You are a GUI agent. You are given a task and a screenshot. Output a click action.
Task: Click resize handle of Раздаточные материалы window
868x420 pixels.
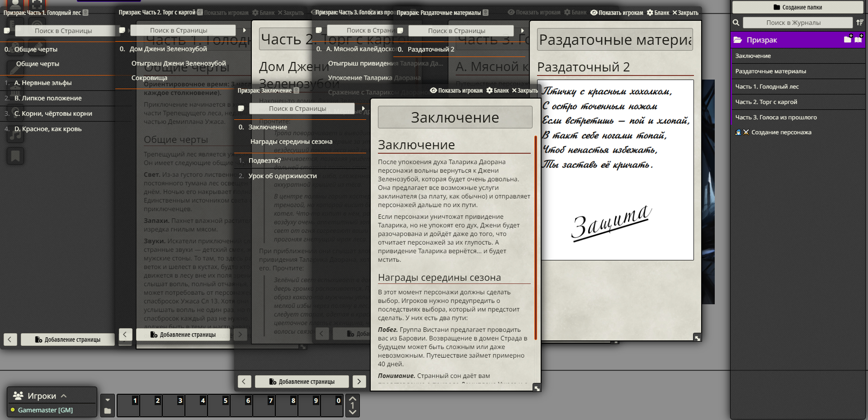click(697, 338)
